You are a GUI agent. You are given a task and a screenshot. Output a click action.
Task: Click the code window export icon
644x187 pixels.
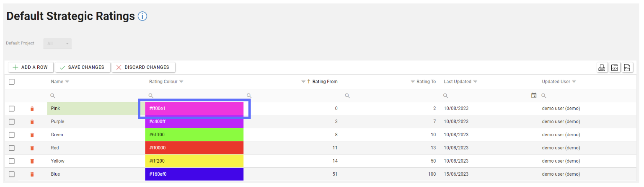click(x=614, y=68)
